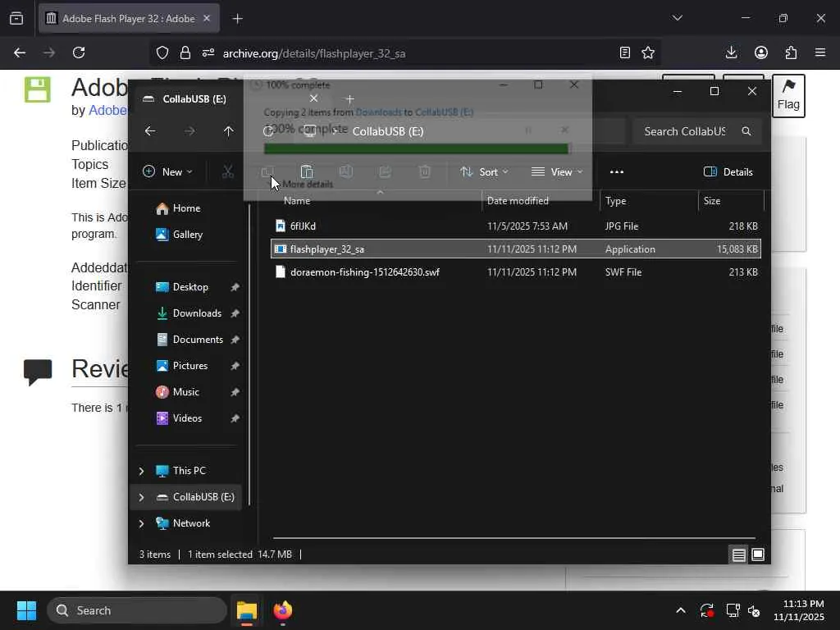Go back a page in Firefox

pos(20,52)
